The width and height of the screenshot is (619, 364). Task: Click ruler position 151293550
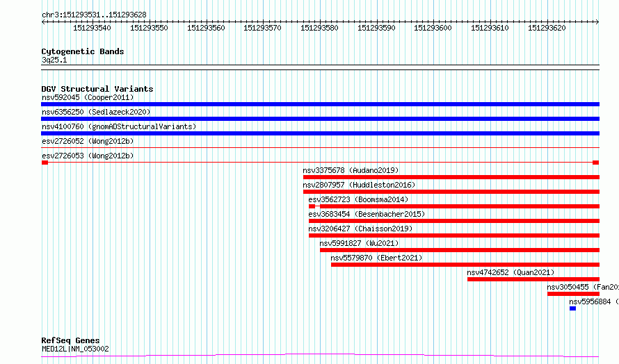149,28
